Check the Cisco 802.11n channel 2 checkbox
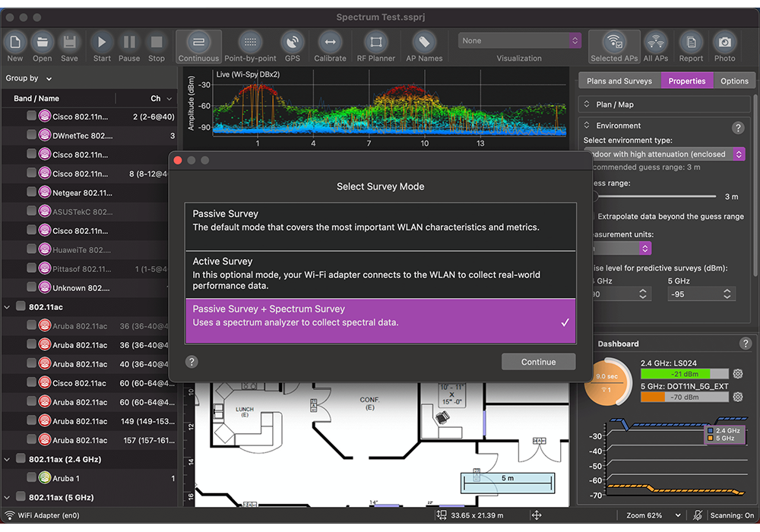 31,116
